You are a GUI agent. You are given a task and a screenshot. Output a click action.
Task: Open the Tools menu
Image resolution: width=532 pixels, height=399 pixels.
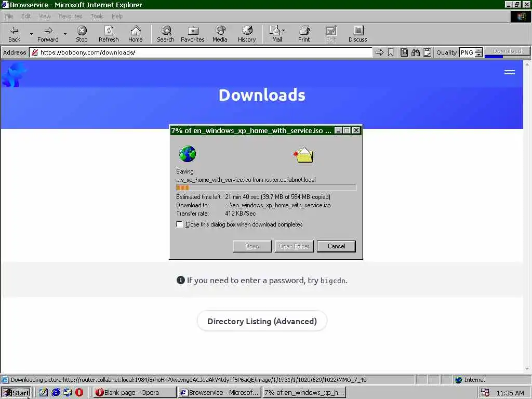97,16
